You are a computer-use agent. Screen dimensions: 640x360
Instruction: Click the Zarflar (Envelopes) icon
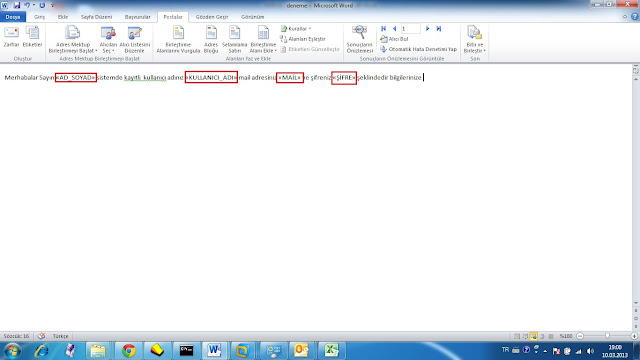point(11,37)
